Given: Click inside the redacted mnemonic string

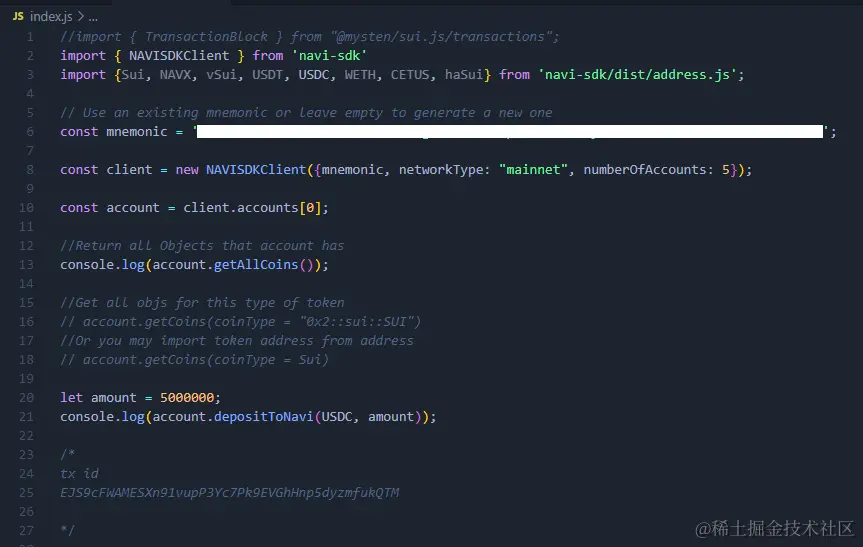Looking at the screenshot, I should pos(510,132).
